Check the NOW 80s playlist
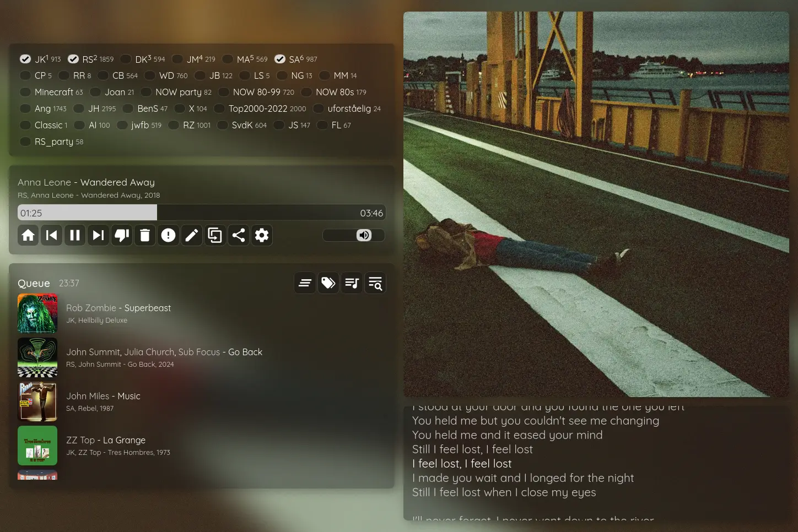This screenshot has width=798, height=532. point(306,92)
